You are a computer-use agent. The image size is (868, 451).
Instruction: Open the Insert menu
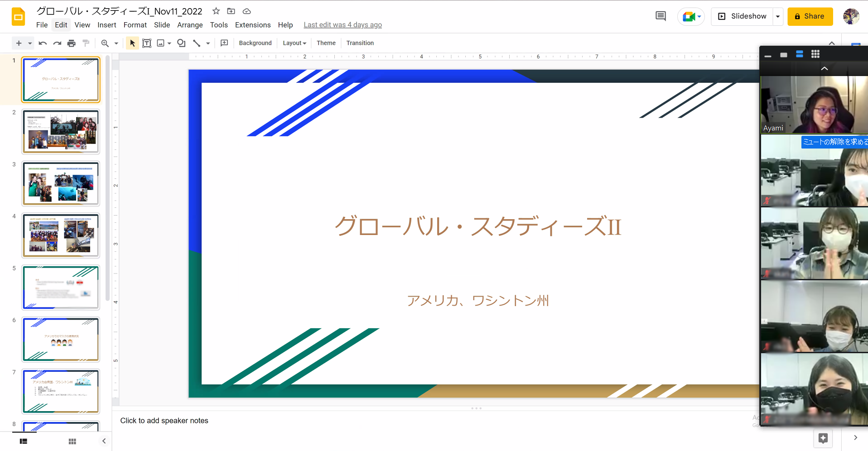click(x=106, y=25)
